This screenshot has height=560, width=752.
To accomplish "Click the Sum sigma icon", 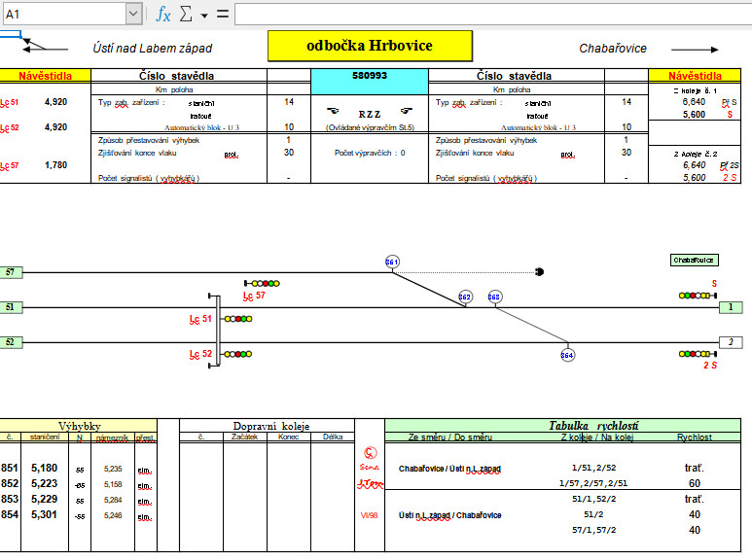I will [x=186, y=14].
